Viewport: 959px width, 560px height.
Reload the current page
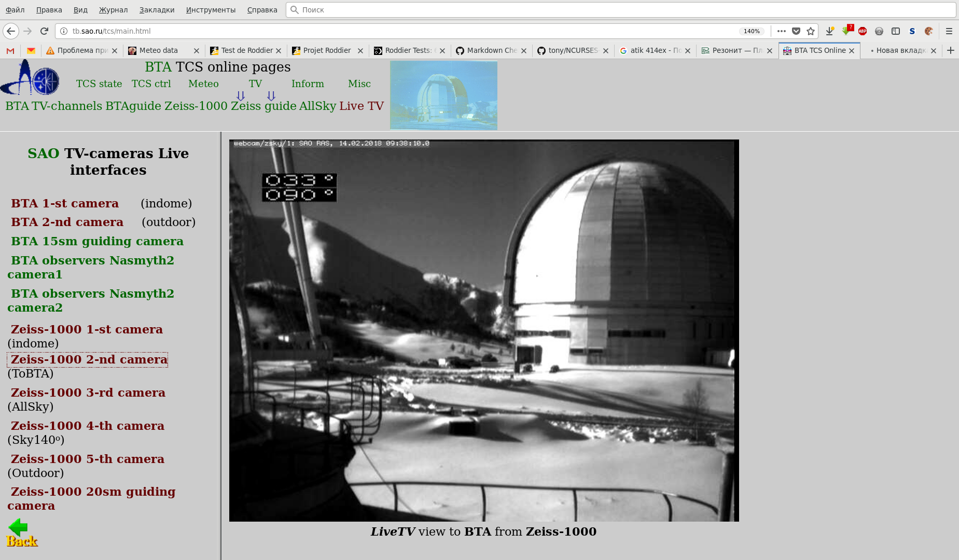coord(45,31)
